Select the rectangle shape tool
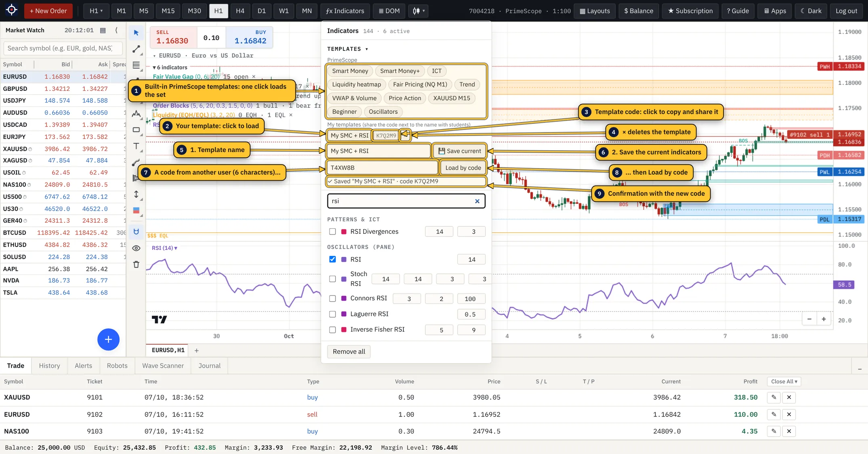Screen dimensions: 868x454 136,130
